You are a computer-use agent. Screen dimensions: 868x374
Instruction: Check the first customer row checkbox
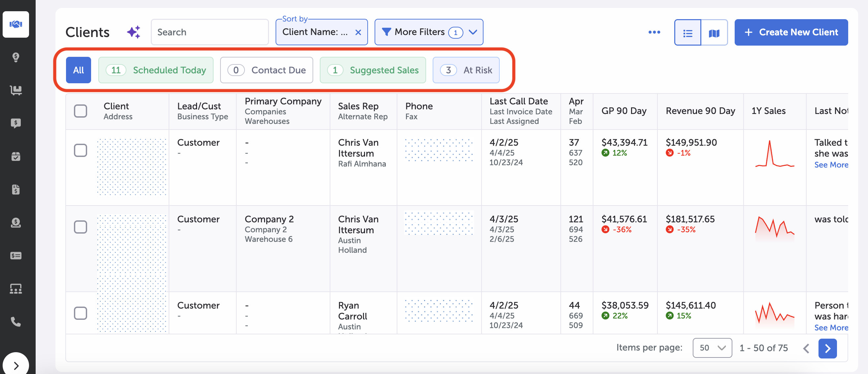pos(80,150)
